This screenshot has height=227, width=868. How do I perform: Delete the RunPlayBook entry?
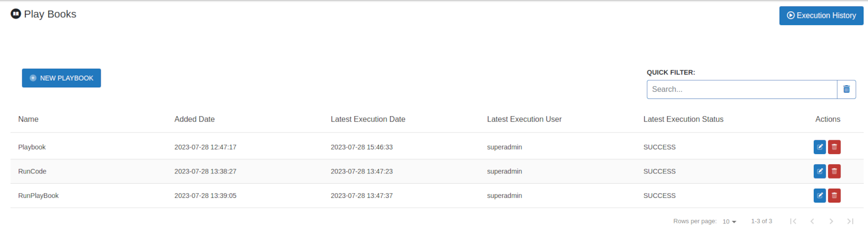(834, 195)
